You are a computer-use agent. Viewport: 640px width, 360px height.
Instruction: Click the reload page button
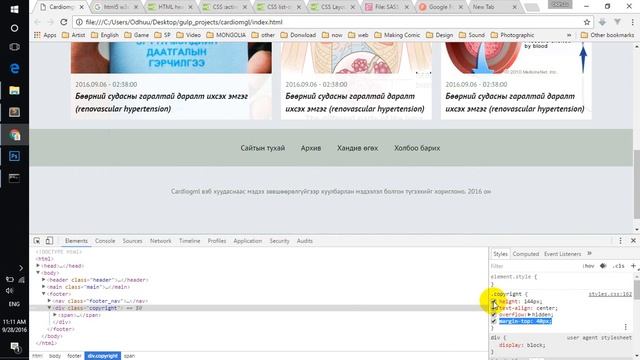(64, 22)
